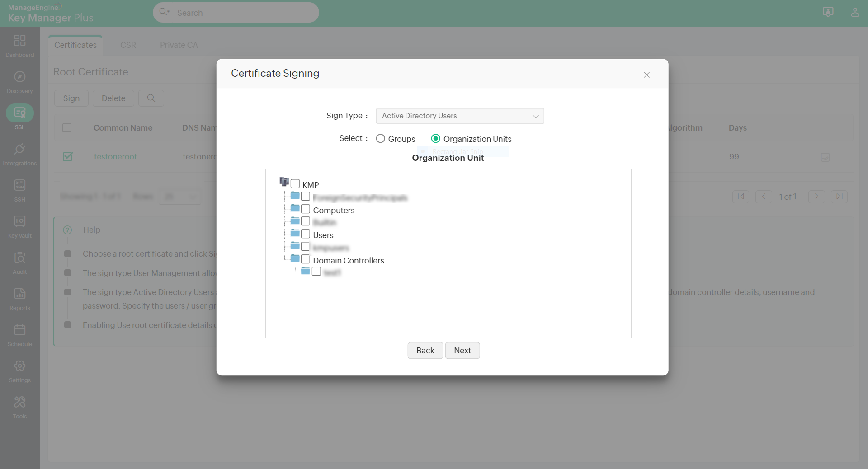Open the Tools sidebar icon
Image resolution: width=868 pixels, height=469 pixels.
pos(20,402)
